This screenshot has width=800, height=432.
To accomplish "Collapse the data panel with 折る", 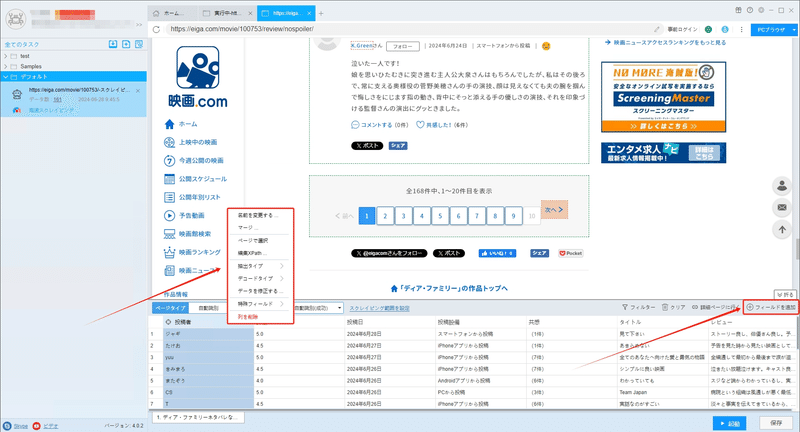I will click(x=785, y=294).
